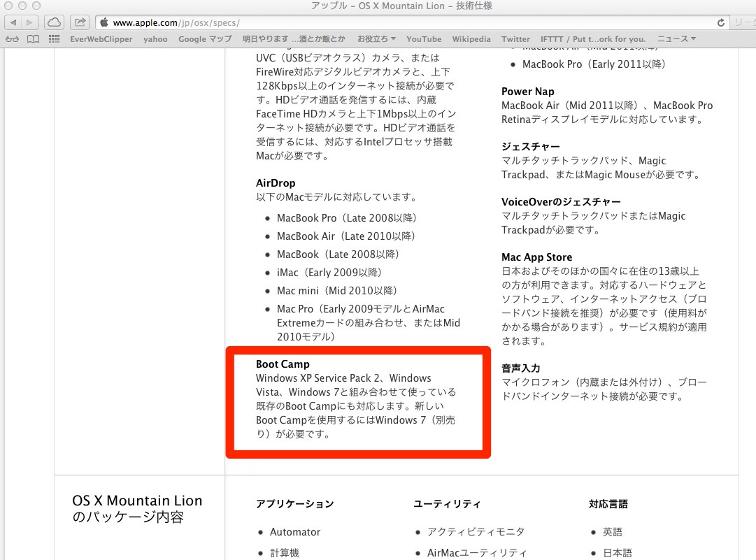The image size is (756, 560).
Task: Open the IFTTT bookmark
Action: [x=592, y=39]
